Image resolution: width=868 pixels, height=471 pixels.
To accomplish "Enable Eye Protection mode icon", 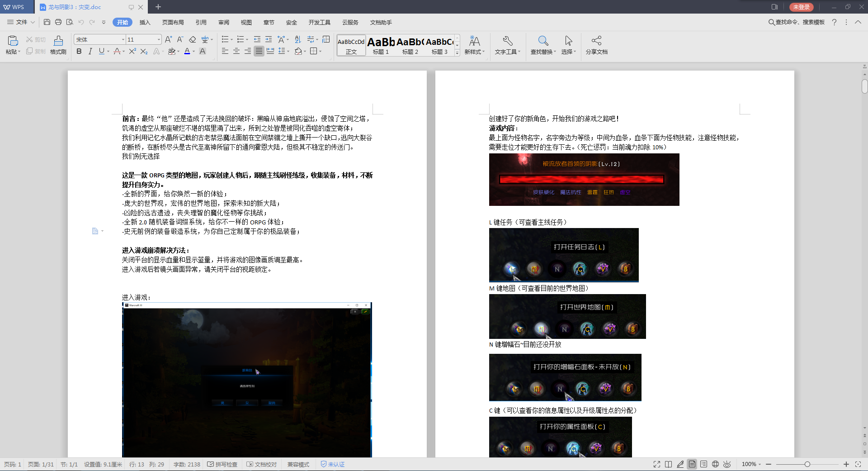I will click(x=727, y=464).
